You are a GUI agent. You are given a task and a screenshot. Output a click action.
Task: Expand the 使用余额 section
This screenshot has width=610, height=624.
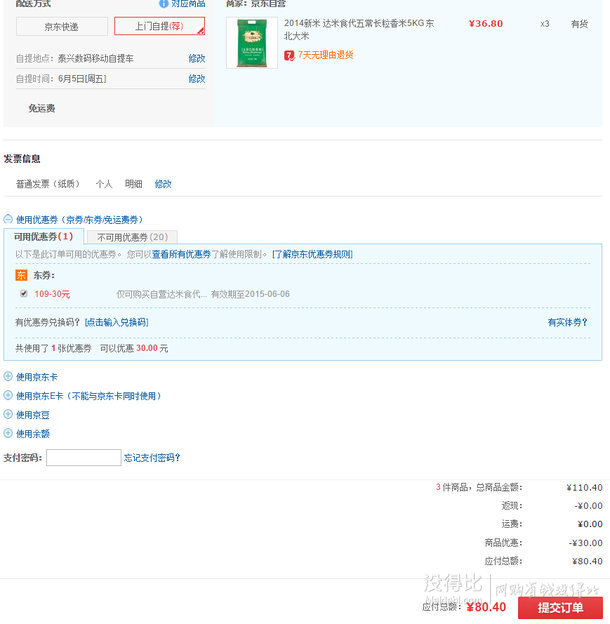pyautogui.click(x=8, y=433)
